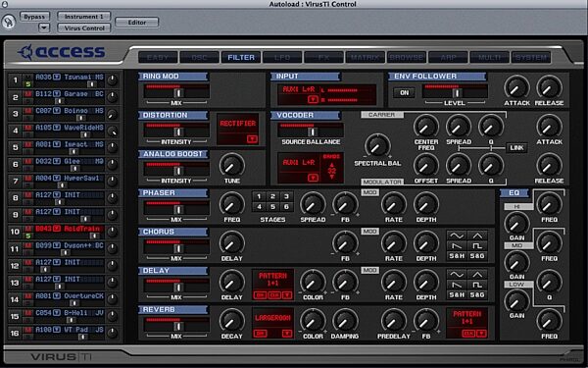Switch to the EASY tab

pyautogui.click(x=158, y=58)
